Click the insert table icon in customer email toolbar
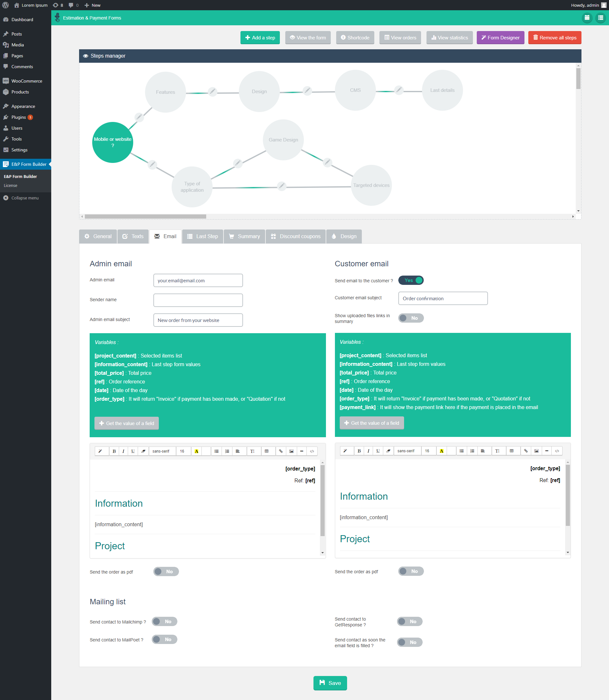Viewport: 609px width, 700px height. point(512,451)
